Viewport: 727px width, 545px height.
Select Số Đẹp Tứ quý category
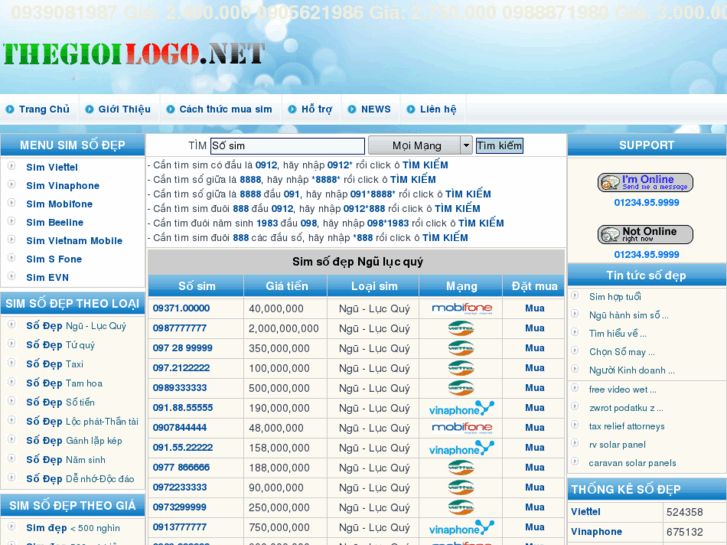[60, 345]
